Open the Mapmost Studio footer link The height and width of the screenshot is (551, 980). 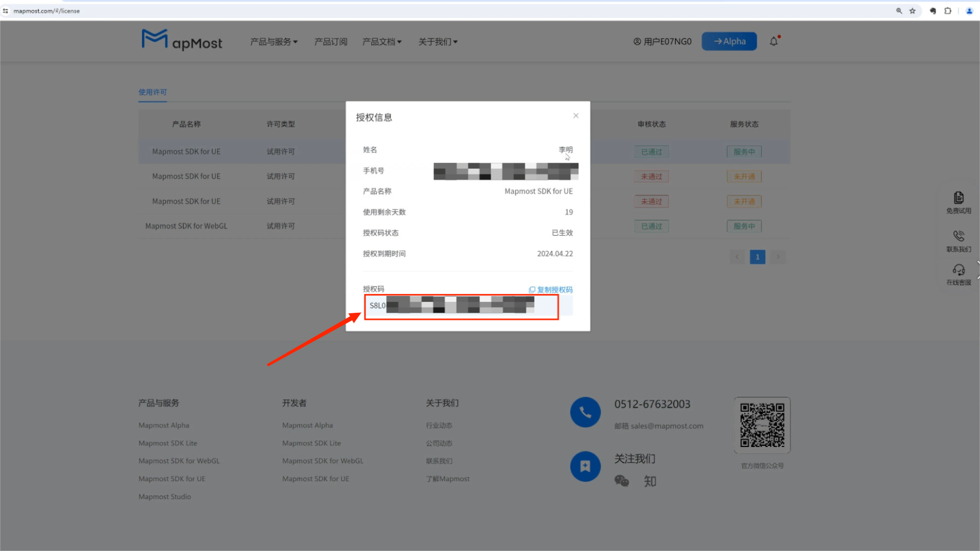pyautogui.click(x=165, y=497)
